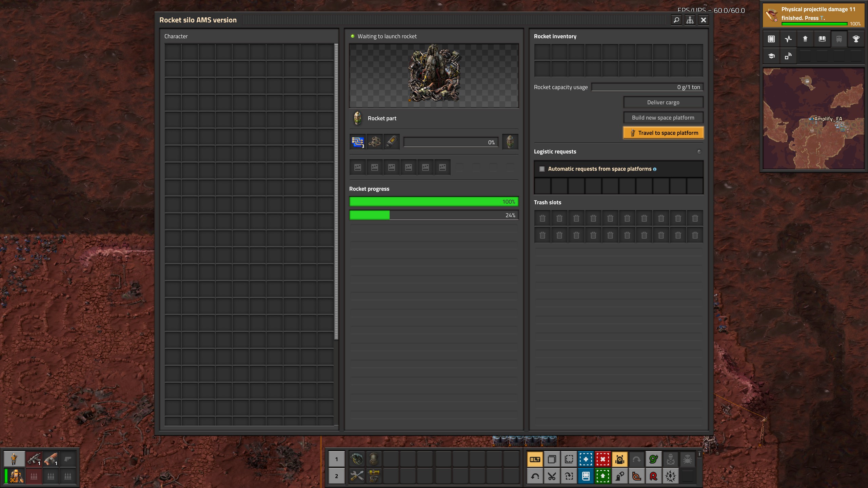Open the circuit network icon in title bar

(690, 20)
